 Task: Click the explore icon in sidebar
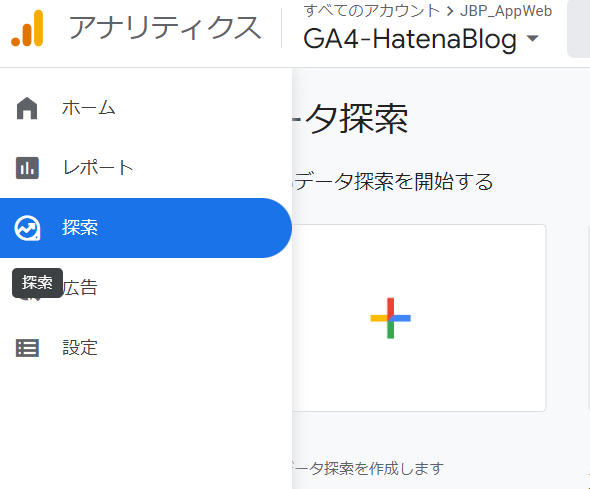27,228
